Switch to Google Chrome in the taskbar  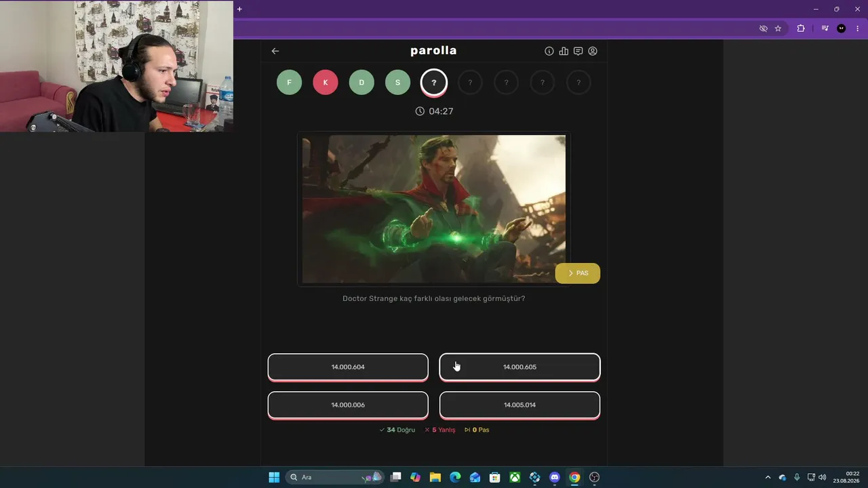pyautogui.click(x=574, y=477)
